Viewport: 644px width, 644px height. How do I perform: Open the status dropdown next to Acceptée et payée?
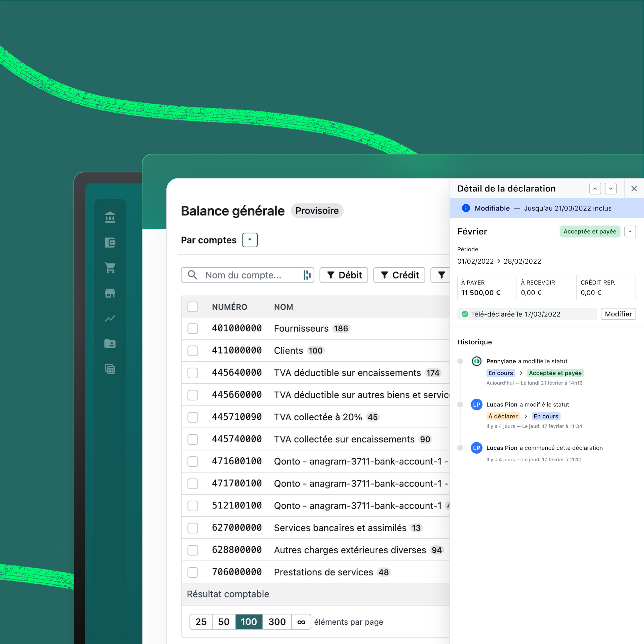tap(630, 231)
